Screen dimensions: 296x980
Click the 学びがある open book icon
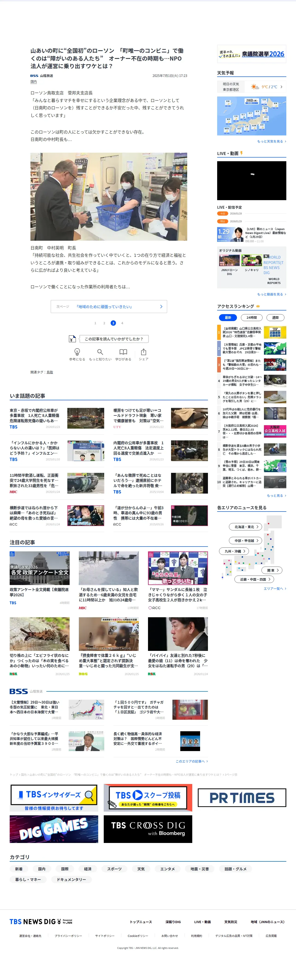click(x=123, y=352)
